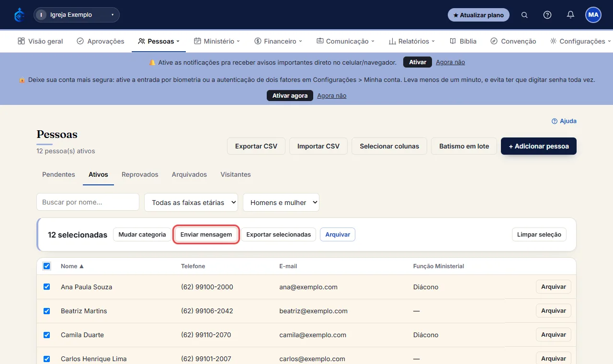Open the Convenção section

click(513, 41)
